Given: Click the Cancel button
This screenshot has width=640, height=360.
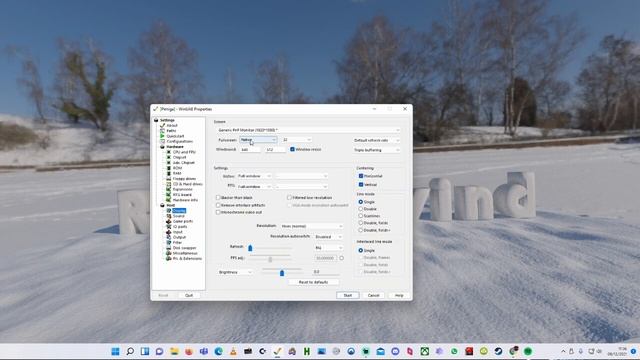Looking at the screenshot, I should [x=373, y=295].
